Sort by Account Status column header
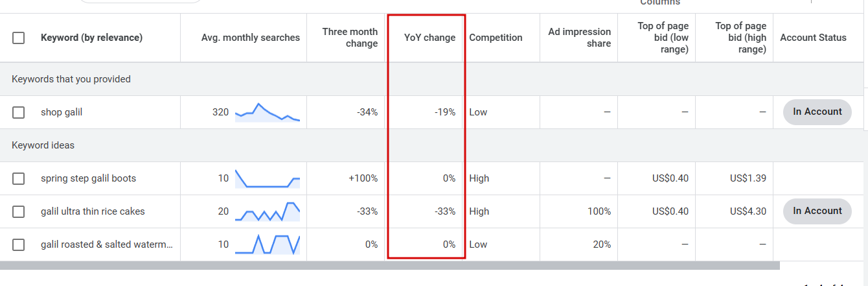This screenshot has height=286, width=868. click(813, 38)
